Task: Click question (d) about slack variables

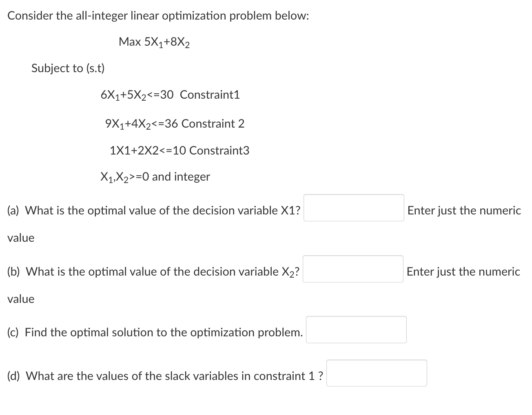Action: coord(165,376)
